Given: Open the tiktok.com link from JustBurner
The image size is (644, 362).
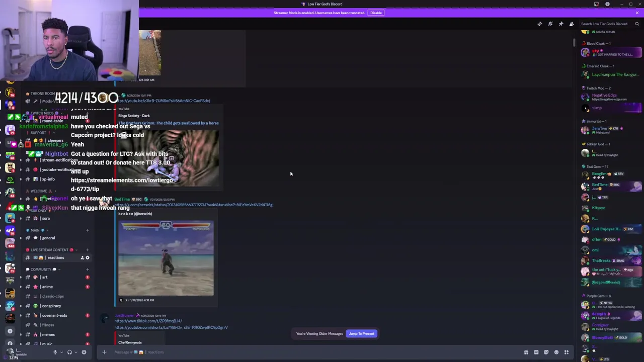Looking at the screenshot, I should click(148, 321).
